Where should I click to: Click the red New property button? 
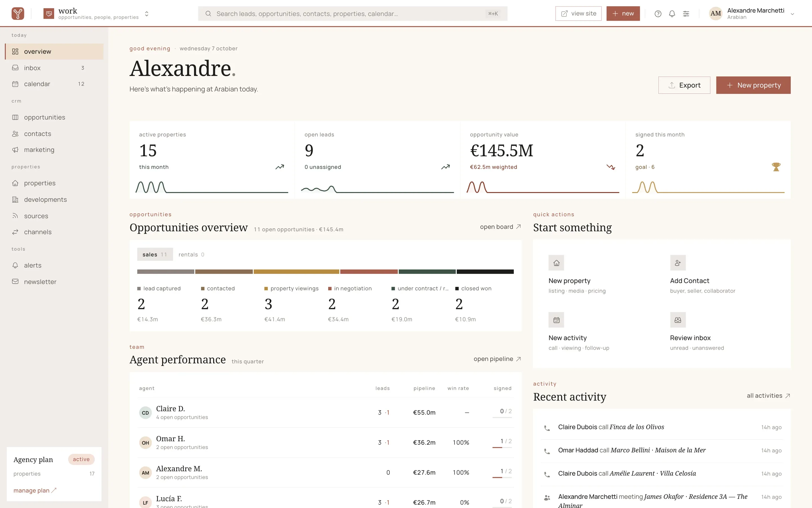753,85
